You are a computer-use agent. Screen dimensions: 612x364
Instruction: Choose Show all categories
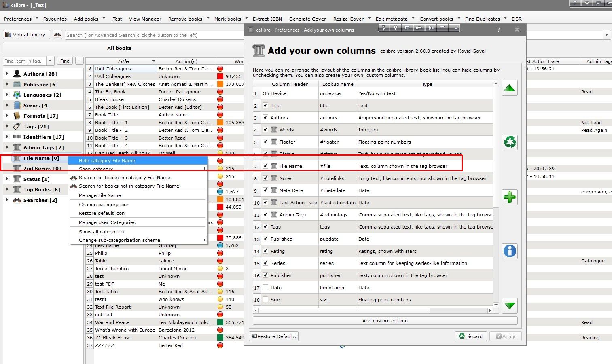pos(138,232)
